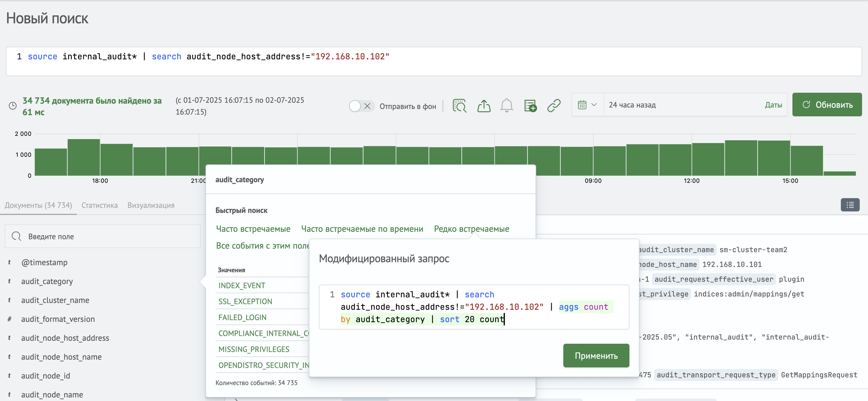Open the calendar time range dropdown

click(587, 105)
